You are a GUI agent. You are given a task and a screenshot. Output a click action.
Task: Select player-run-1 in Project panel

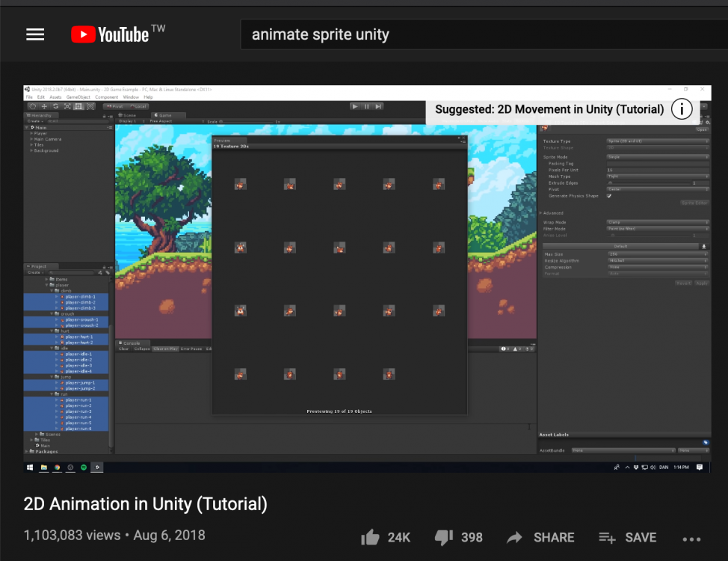point(67,399)
